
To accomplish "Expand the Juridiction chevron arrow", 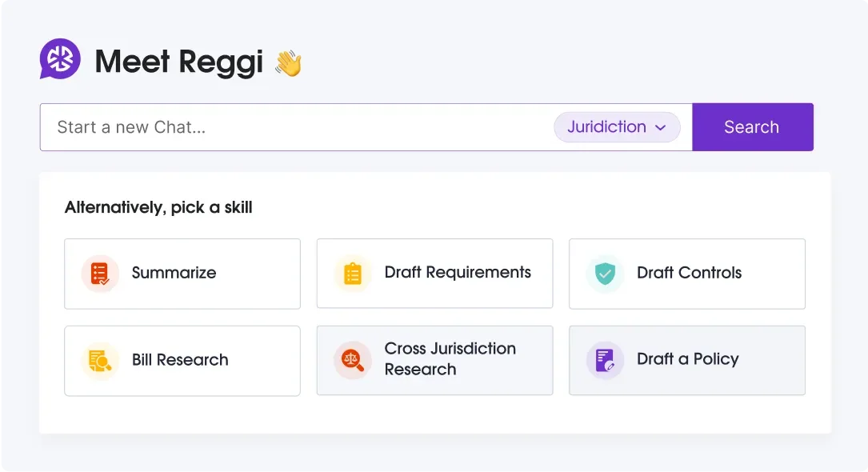I will (x=661, y=128).
